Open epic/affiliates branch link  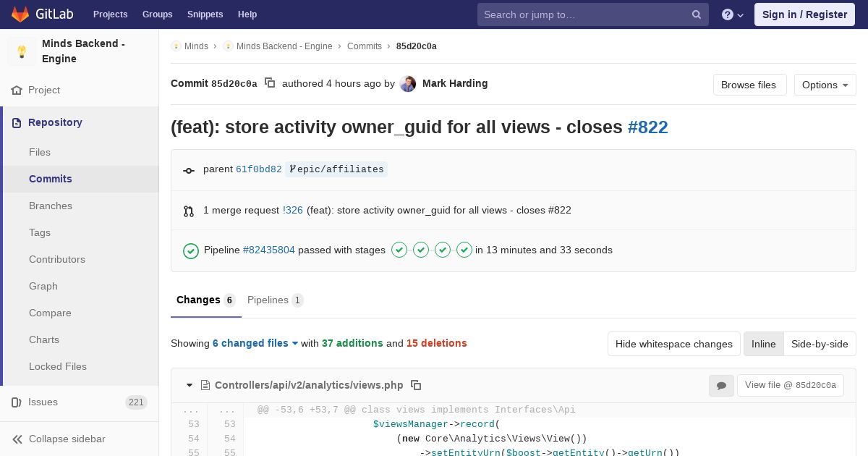click(x=336, y=169)
